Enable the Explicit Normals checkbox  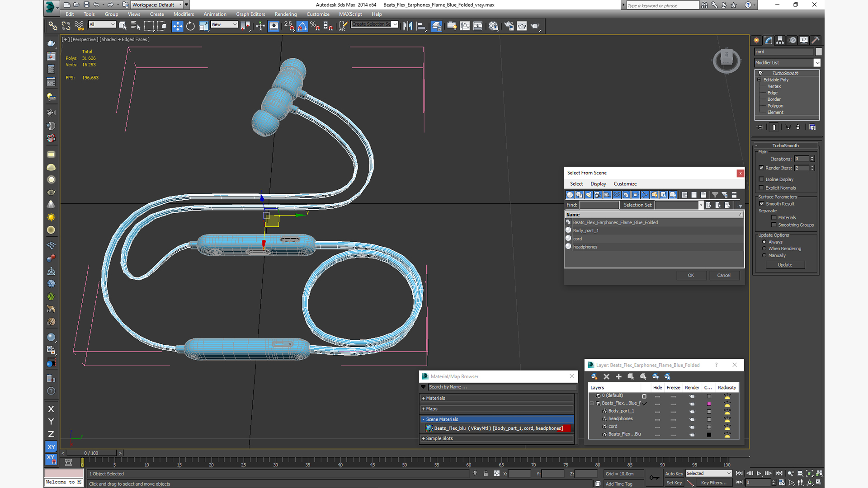(761, 188)
